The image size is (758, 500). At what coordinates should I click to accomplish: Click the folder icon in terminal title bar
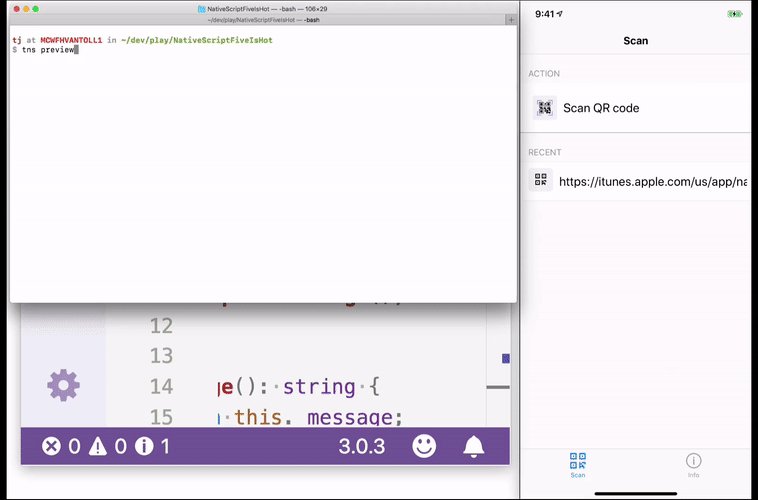point(202,9)
